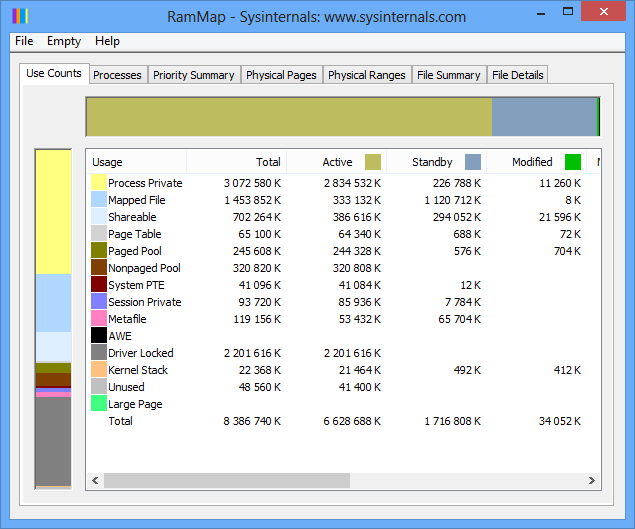This screenshot has height=529, width=635.
Task: Select the Unused row label
Action: [126, 387]
